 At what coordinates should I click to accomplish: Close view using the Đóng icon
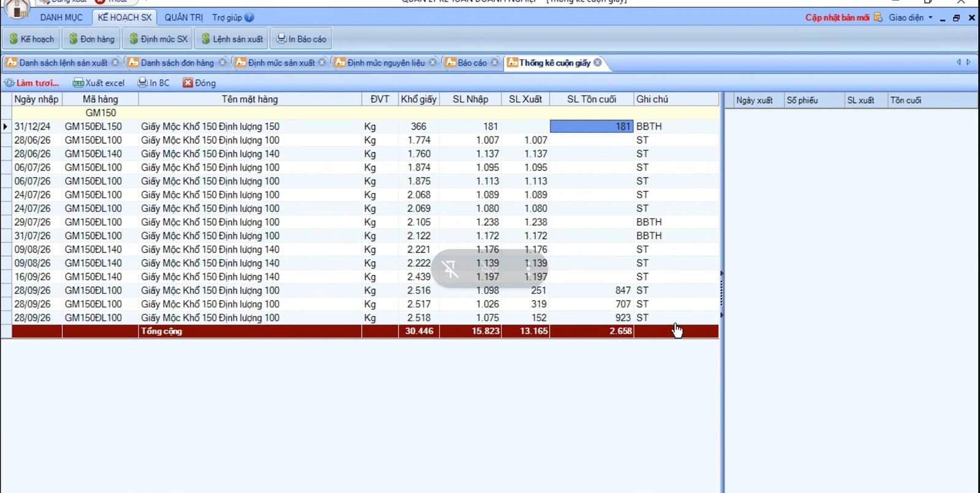coord(199,83)
